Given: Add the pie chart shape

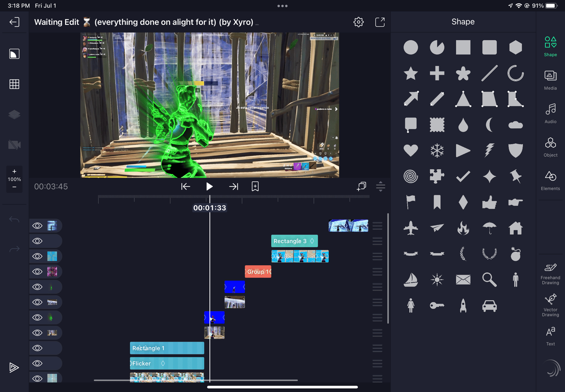Looking at the screenshot, I should pyautogui.click(x=437, y=47).
